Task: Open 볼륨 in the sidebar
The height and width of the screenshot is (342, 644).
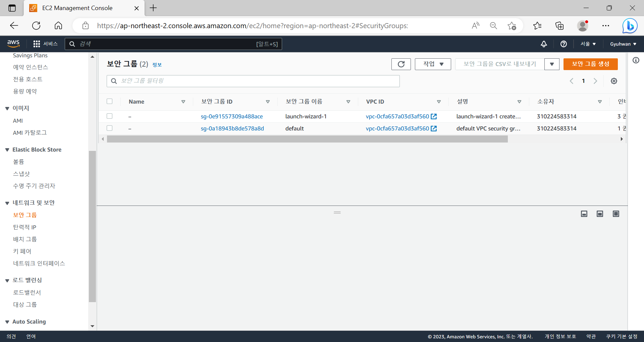Action: pos(18,162)
